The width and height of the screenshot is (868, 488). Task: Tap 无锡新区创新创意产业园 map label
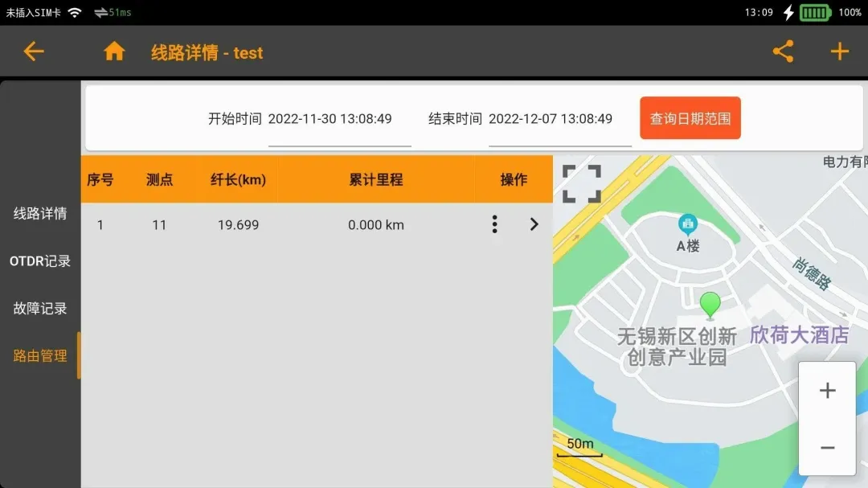click(677, 347)
